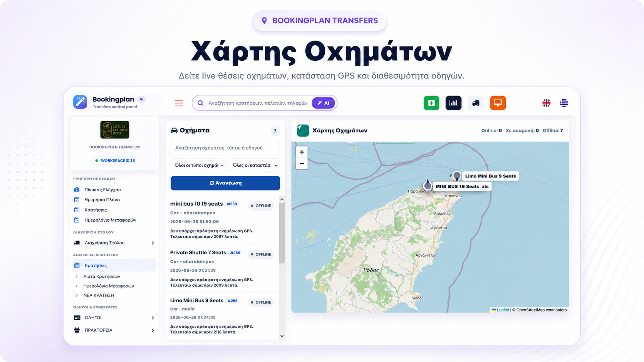Viewport: 644px width, 362px height.
Task: Click the Limo Mini Bus 9 Seats map marker
Action: click(x=457, y=176)
